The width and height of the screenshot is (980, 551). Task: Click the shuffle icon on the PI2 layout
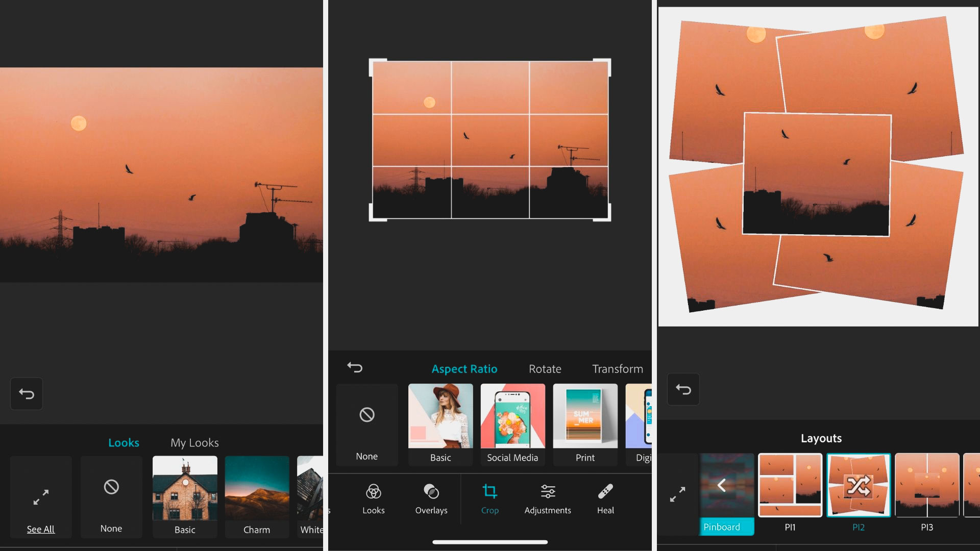[x=859, y=485]
